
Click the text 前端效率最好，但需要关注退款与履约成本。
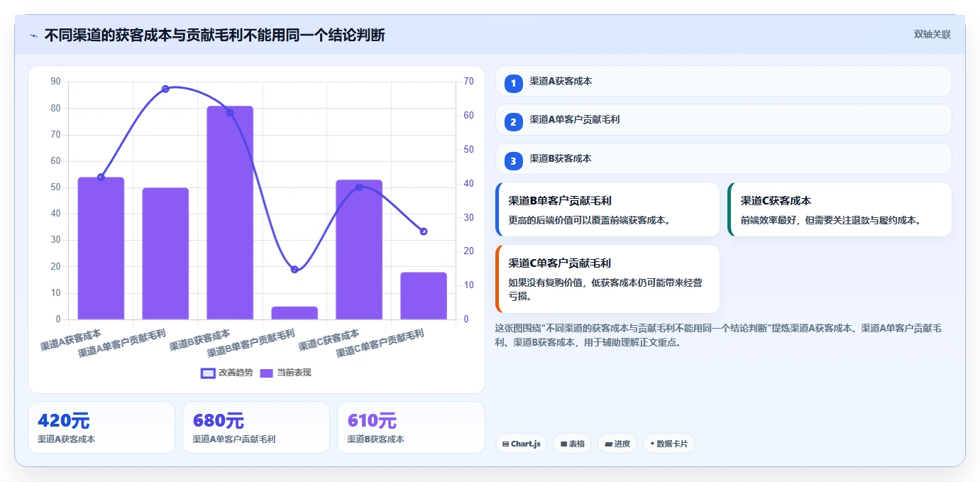click(x=830, y=221)
